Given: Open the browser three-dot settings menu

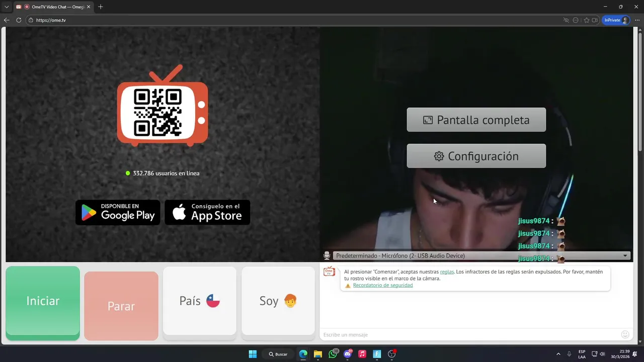Looking at the screenshot, I should point(637,20).
